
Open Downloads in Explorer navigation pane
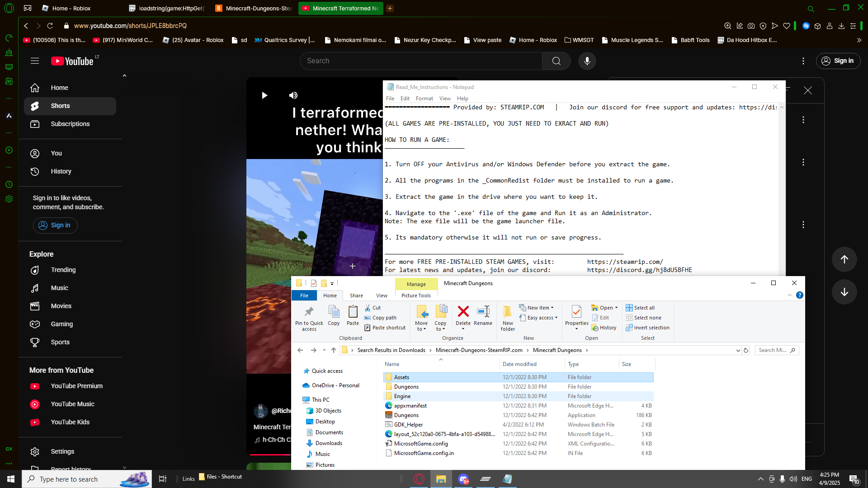[328, 443]
